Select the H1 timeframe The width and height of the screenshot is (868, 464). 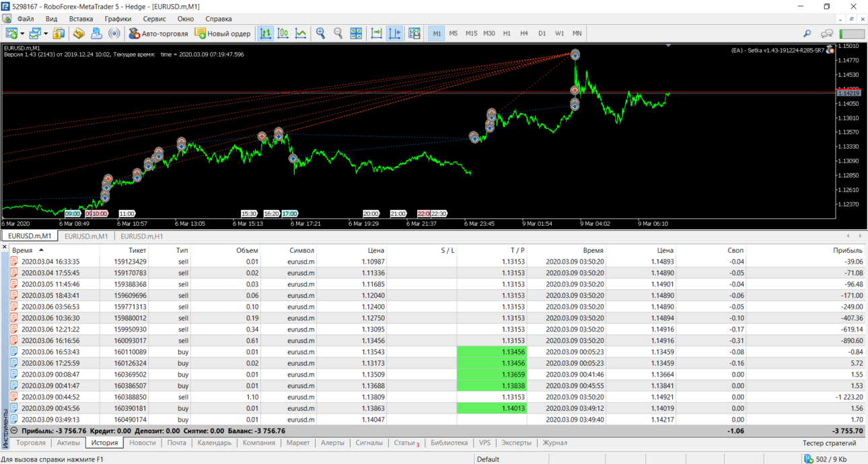[x=507, y=33]
